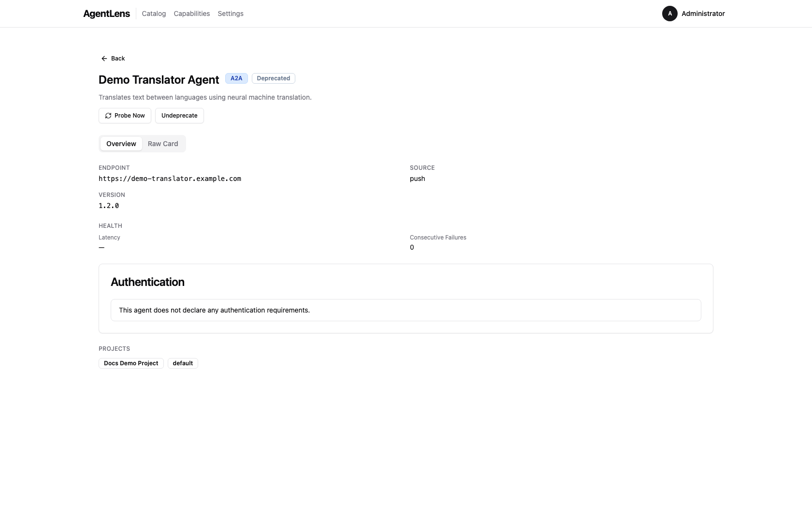Open the Settings page
The image size is (812, 508).
[230, 14]
